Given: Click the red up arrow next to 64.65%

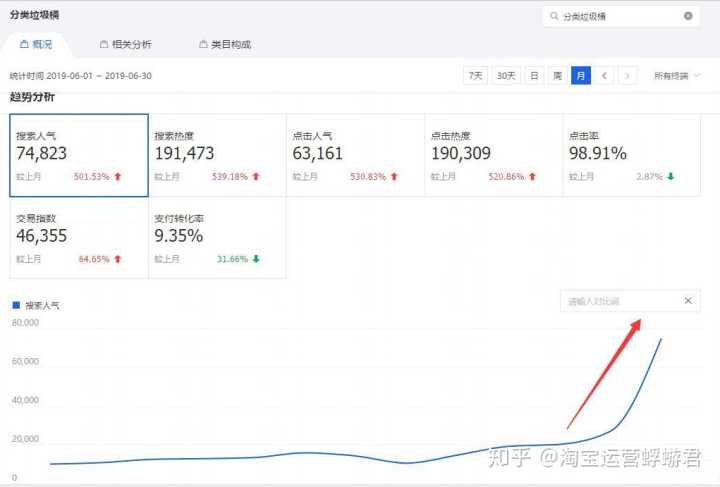Looking at the screenshot, I should (x=118, y=259).
